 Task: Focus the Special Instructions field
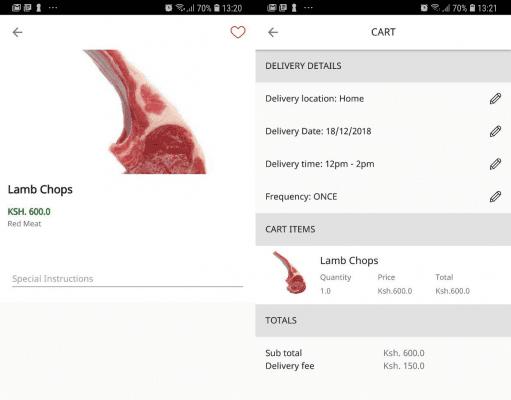pos(127,279)
